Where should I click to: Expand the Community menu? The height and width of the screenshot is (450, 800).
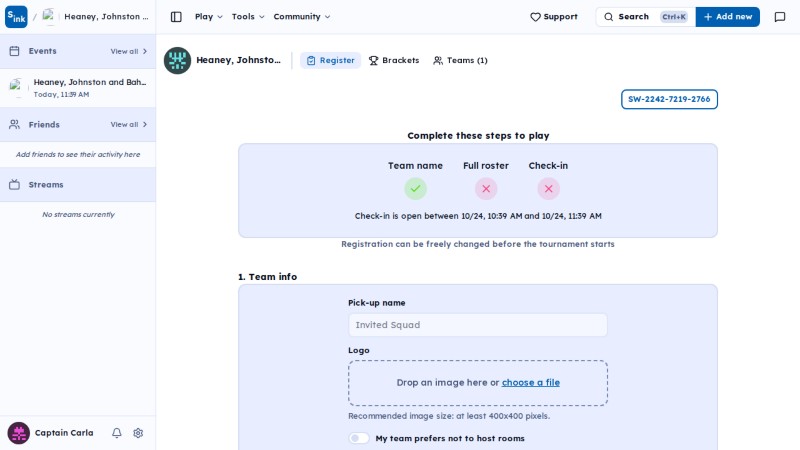[302, 17]
